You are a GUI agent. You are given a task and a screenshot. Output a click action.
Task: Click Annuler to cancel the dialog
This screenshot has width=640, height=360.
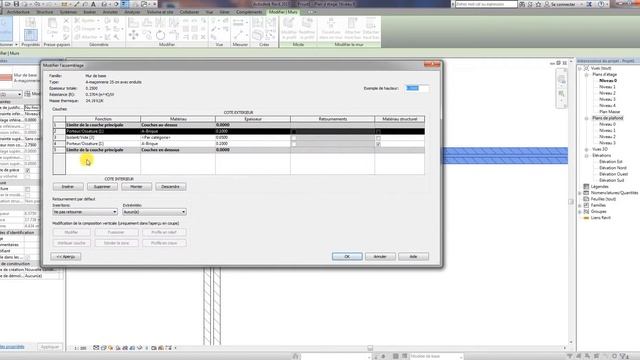pos(380,256)
